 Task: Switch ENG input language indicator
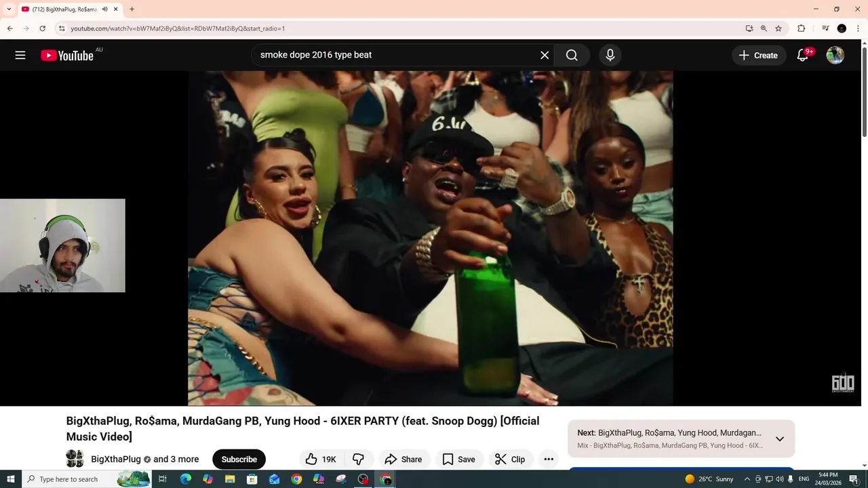pyautogui.click(x=804, y=479)
